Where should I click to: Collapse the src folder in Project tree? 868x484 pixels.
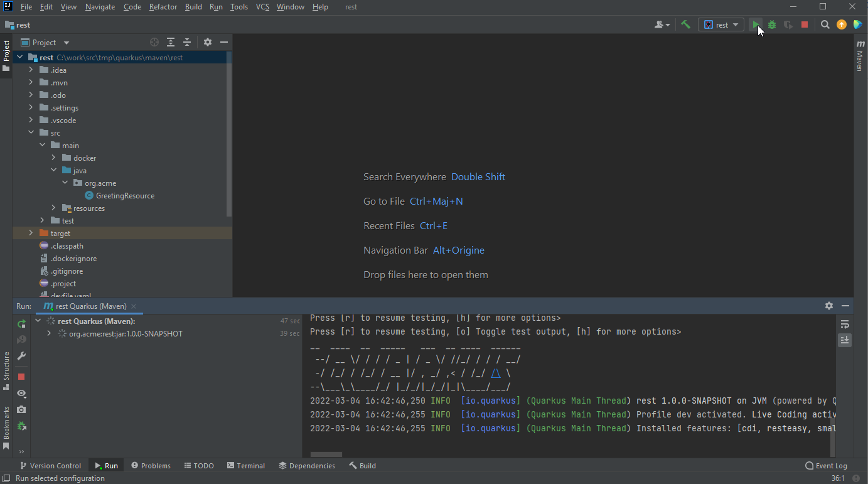tap(31, 132)
